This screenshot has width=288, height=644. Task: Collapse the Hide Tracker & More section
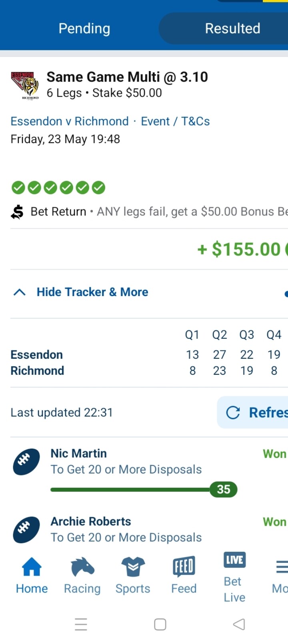[x=80, y=292]
